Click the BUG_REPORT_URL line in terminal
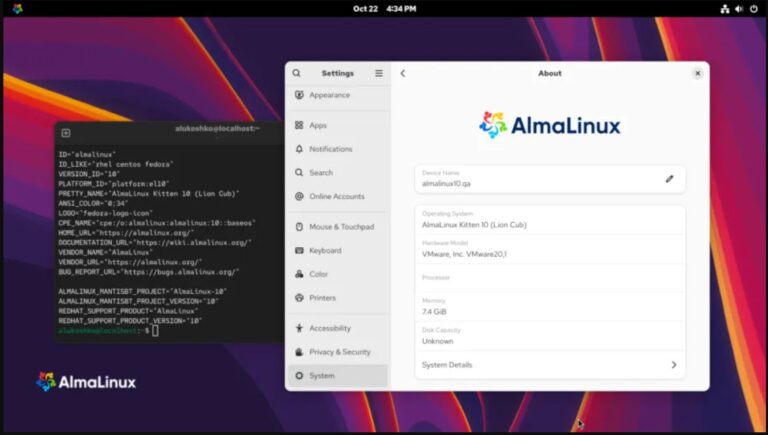 coord(149,272)
